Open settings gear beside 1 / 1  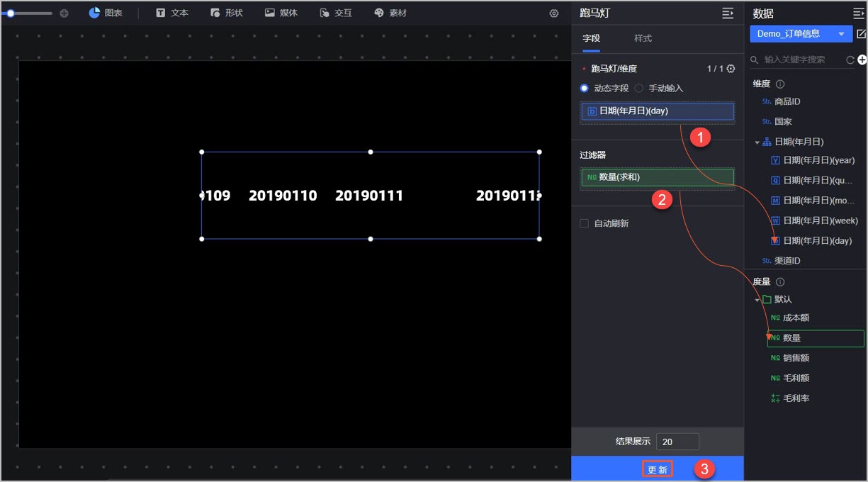tap(731, 69)
